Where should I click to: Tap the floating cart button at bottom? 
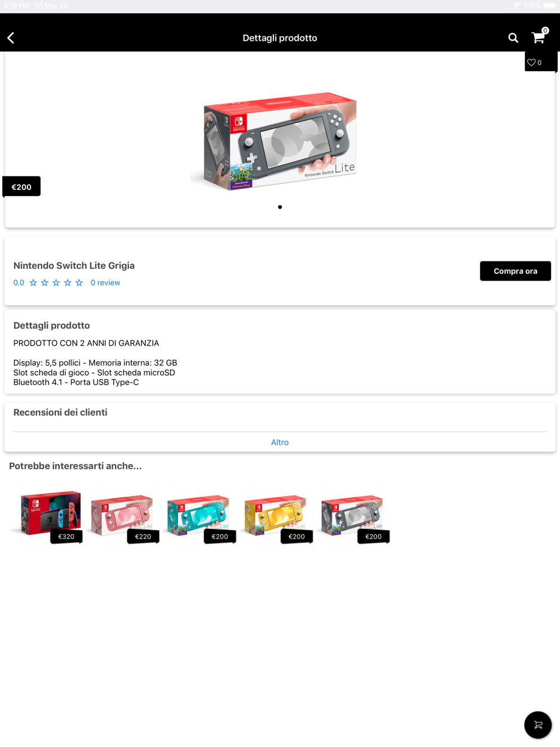point(538,725)
